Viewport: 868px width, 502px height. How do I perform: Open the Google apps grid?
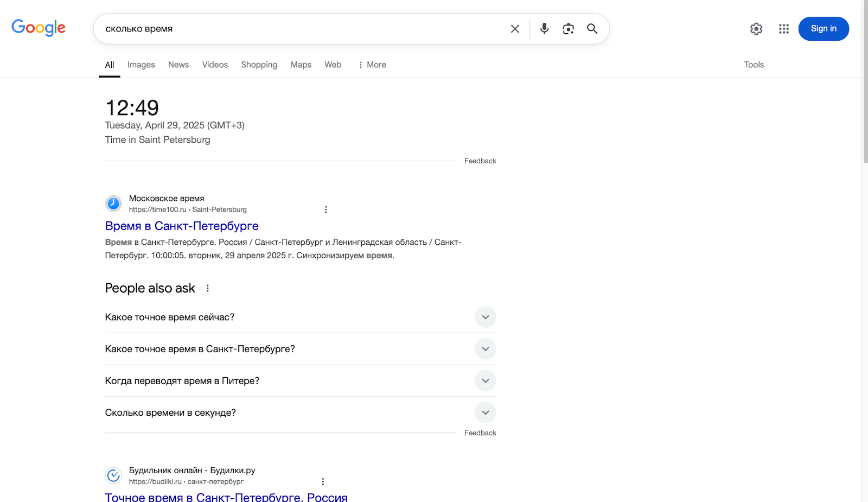point(783,29)
